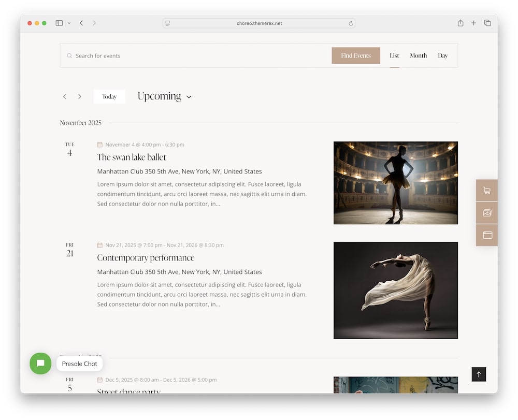This screenshot has width=518, height=420.
Task: Click the Contemporary performance Manhattan Club address
Action: pyautogui.click(x=179, y=272)
